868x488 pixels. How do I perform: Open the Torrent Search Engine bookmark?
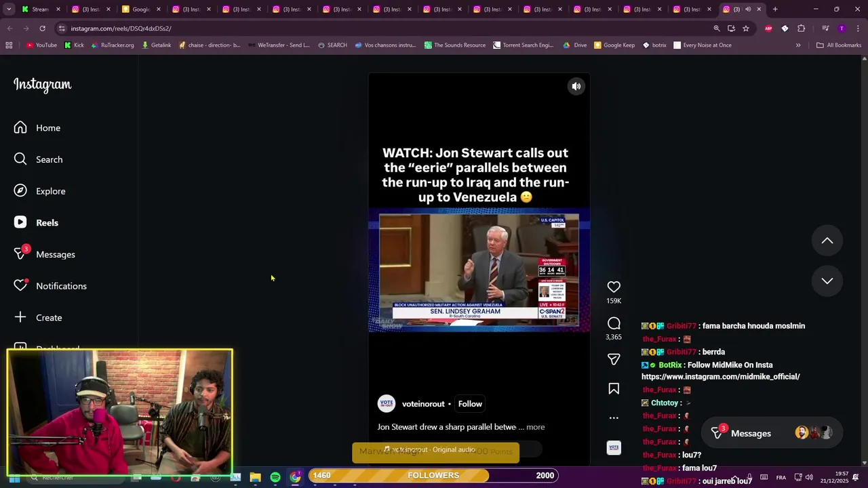tap(523, 45)
